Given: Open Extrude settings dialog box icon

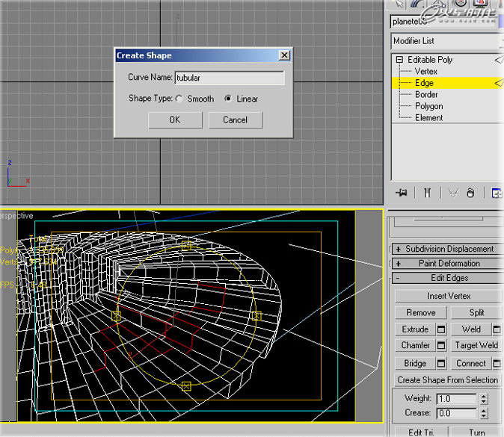Looking at the screenshot, I should (441, 329).
